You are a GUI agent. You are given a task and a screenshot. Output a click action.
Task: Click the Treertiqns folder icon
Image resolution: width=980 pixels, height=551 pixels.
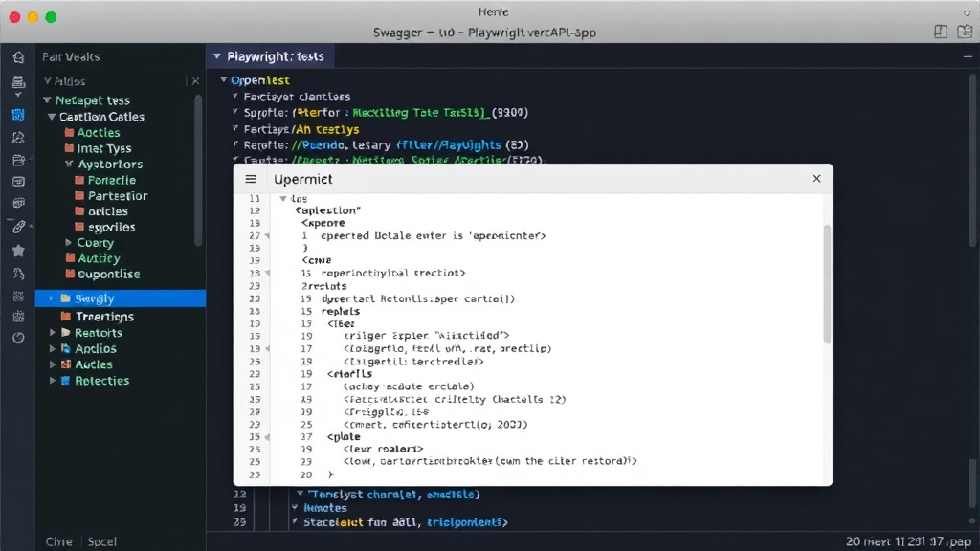click(66, 317)
